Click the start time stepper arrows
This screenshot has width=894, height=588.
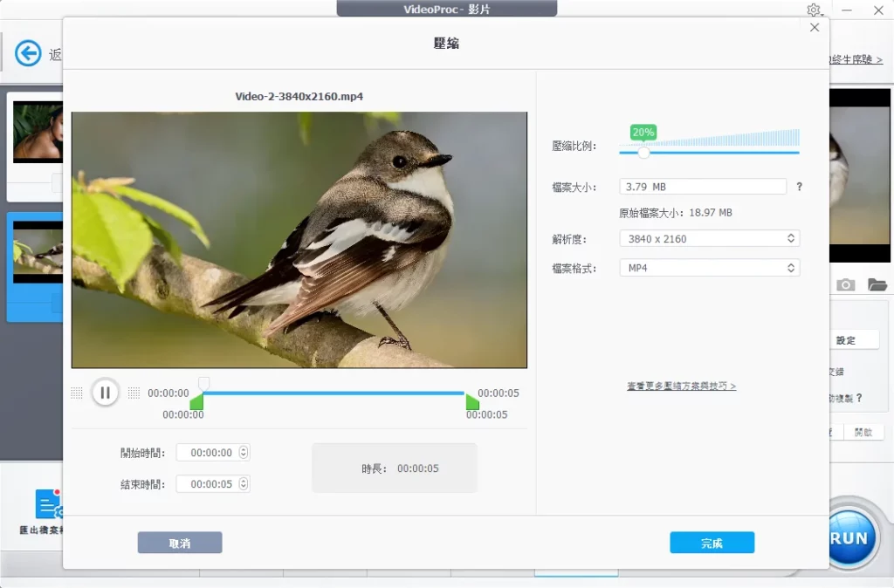tap(244, 453)
